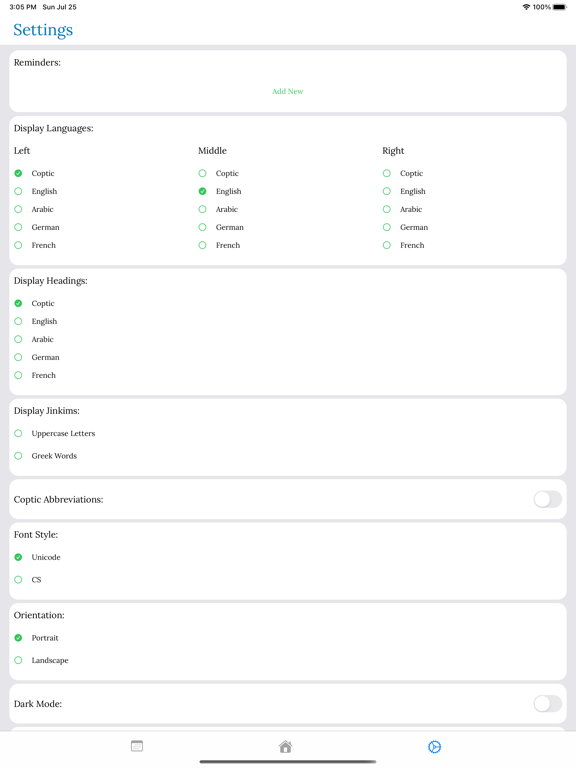Click the Settings page title
Viewport: 576px width, 768px height.
tap(43, 30)
